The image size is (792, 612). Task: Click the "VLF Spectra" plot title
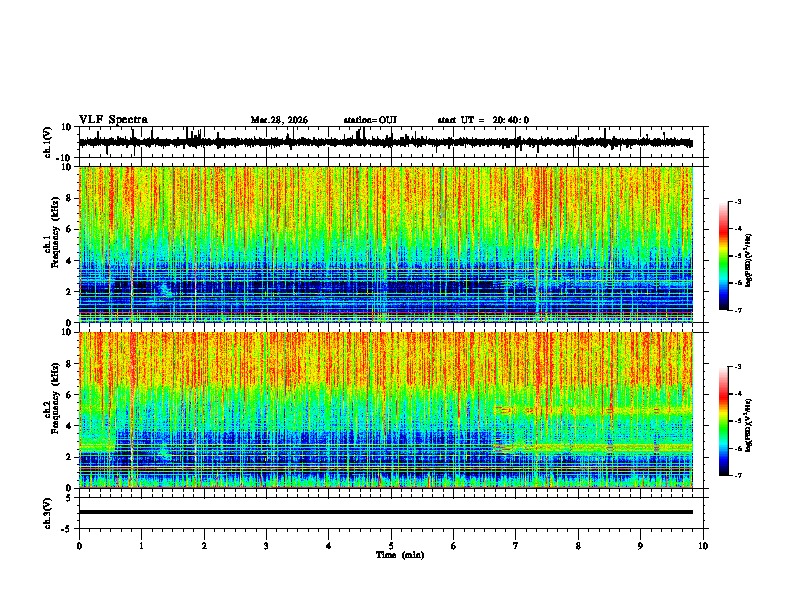(113, 120)
